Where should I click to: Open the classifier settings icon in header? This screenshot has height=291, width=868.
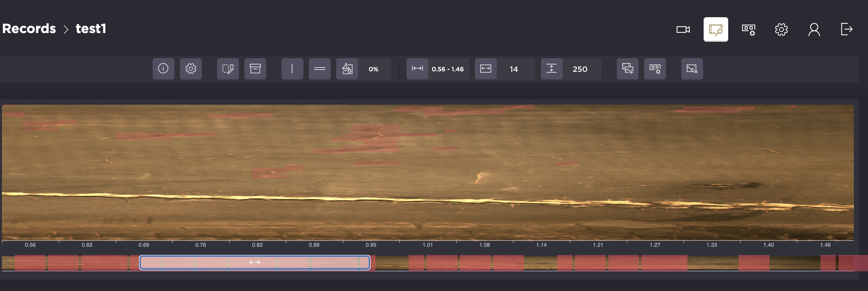point(748,30)
